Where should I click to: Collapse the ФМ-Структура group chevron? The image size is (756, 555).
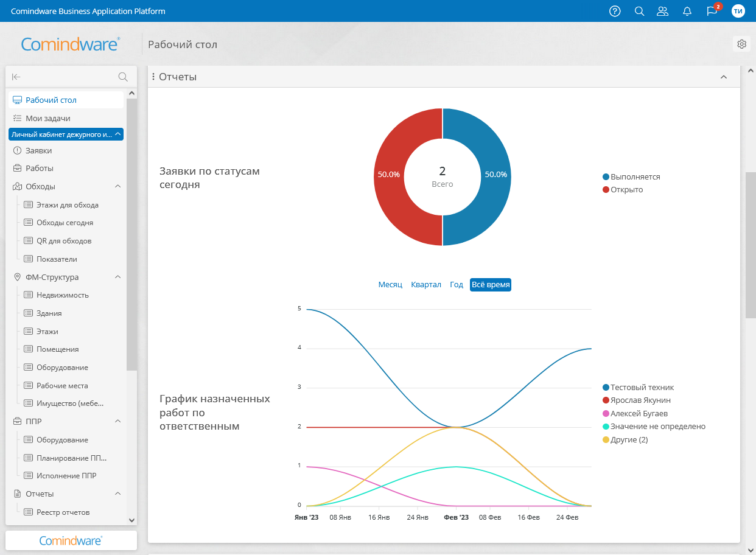pos(118,277)
